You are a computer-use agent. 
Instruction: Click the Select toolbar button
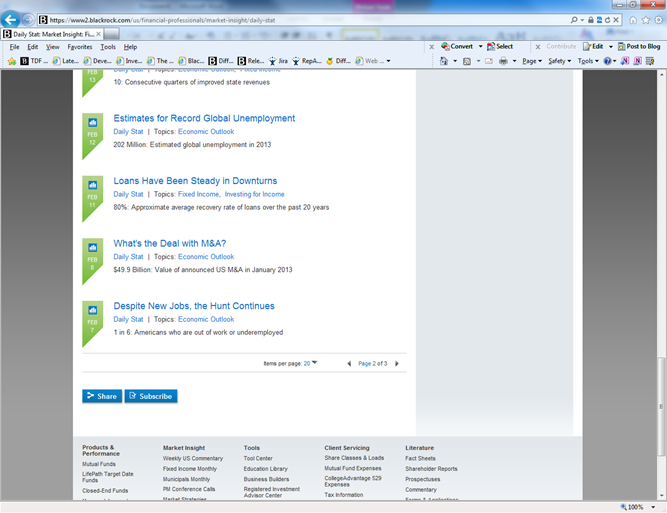500,46
